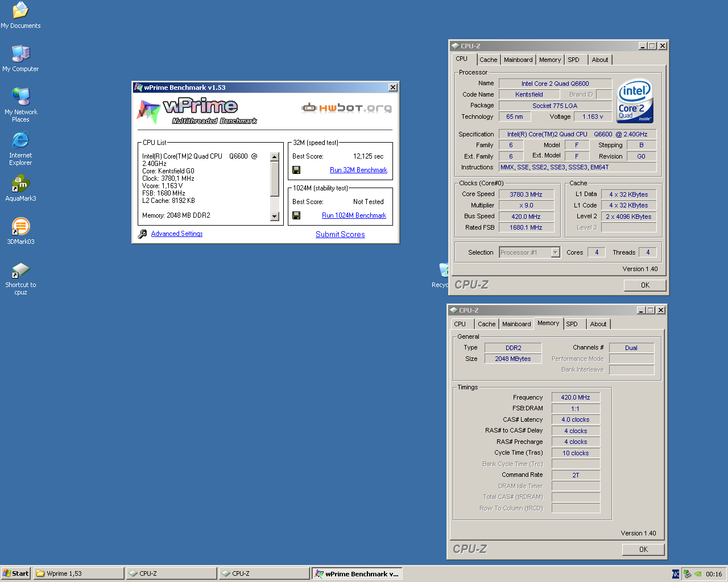Open My Documents desktop icon
Image resolution: width=728 pixels, height=582 pixels.
20,15
